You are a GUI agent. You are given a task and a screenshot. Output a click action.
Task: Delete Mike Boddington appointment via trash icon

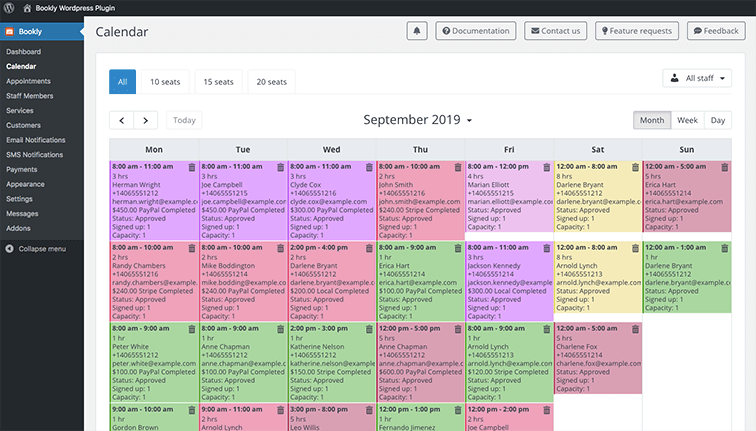(280, 248)
